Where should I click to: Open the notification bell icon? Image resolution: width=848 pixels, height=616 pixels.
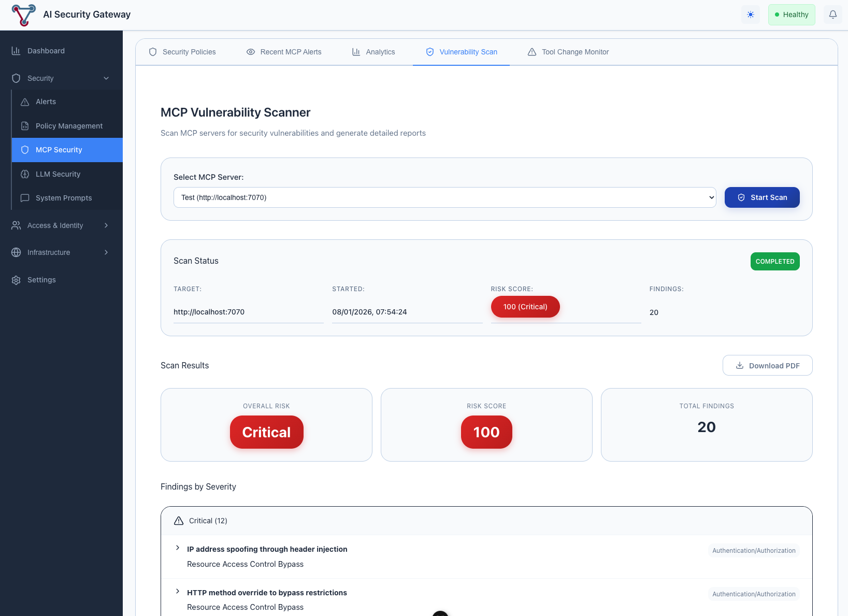tap(832, 15)
